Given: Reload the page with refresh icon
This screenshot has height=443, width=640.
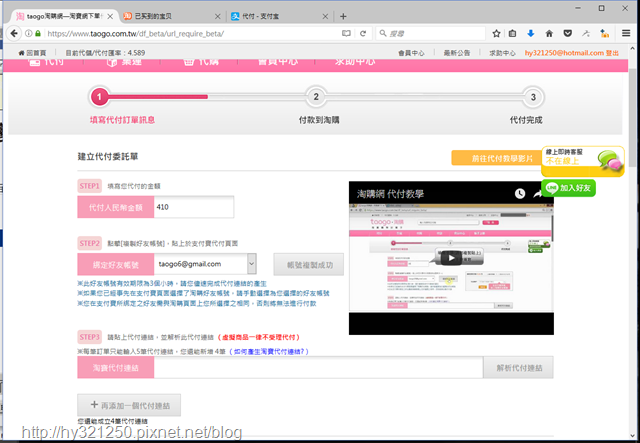Looking at the screenshot, I should (363, 33).
